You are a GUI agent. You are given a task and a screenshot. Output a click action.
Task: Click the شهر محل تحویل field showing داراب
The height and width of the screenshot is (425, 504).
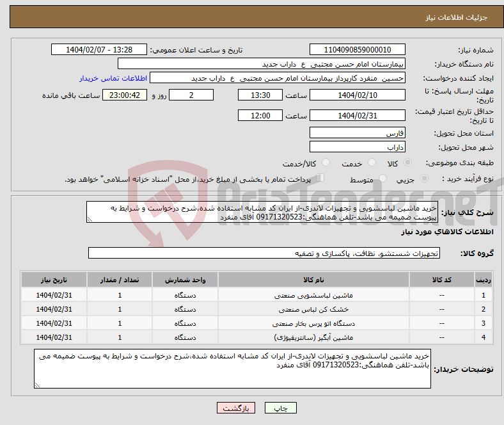coord(357,147)
